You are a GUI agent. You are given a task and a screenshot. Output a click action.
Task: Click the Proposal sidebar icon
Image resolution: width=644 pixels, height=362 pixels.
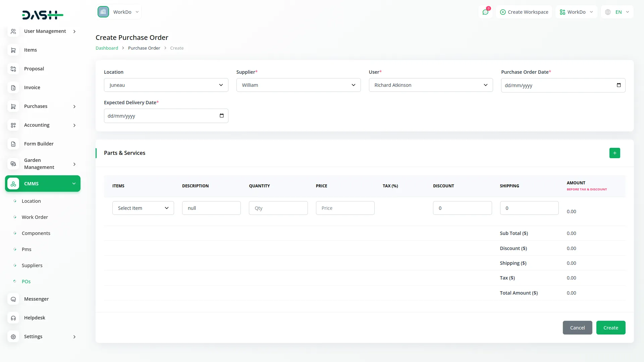tap(13, 69)
